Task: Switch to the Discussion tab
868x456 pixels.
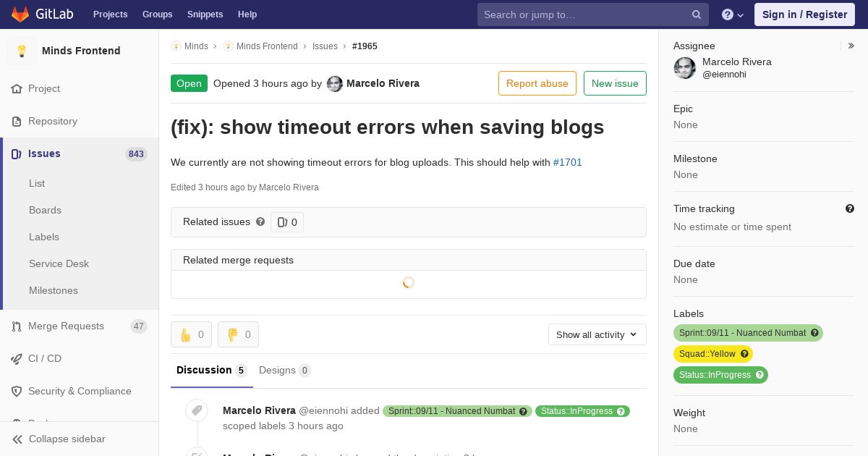Action: [x=212, y=371]
